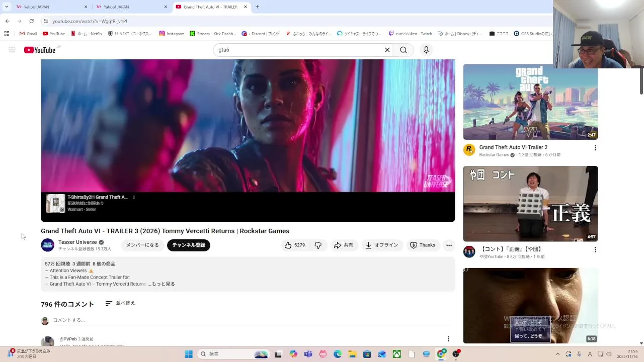Like the video showing 5279 likes
Screen dimensions: 644x362
click(295, 245)
